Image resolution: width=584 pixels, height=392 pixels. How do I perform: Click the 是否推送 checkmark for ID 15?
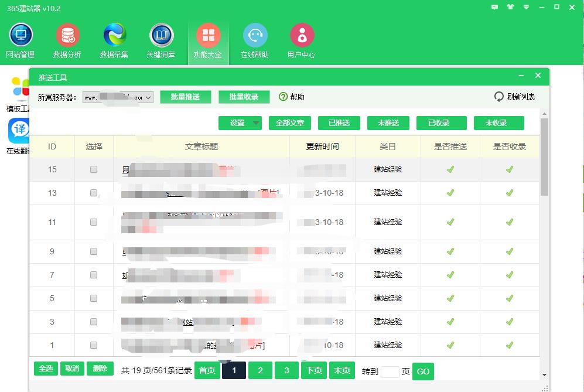click(450, 169)
